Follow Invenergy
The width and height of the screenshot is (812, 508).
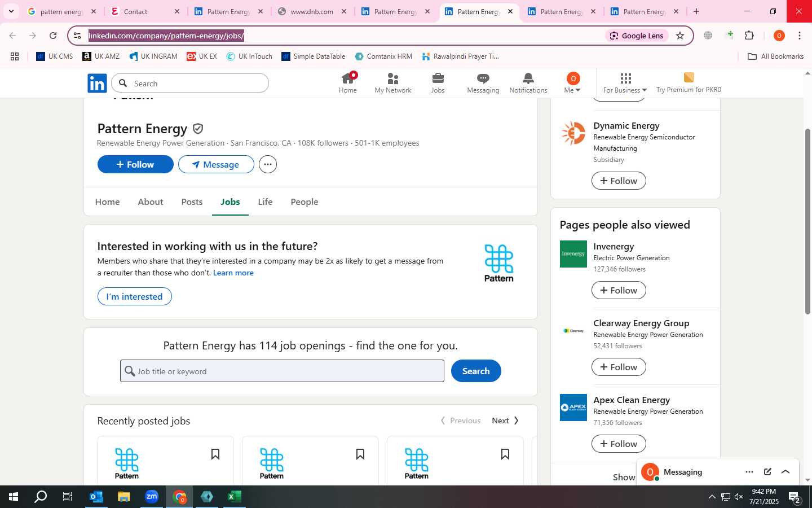pos(619,290)
